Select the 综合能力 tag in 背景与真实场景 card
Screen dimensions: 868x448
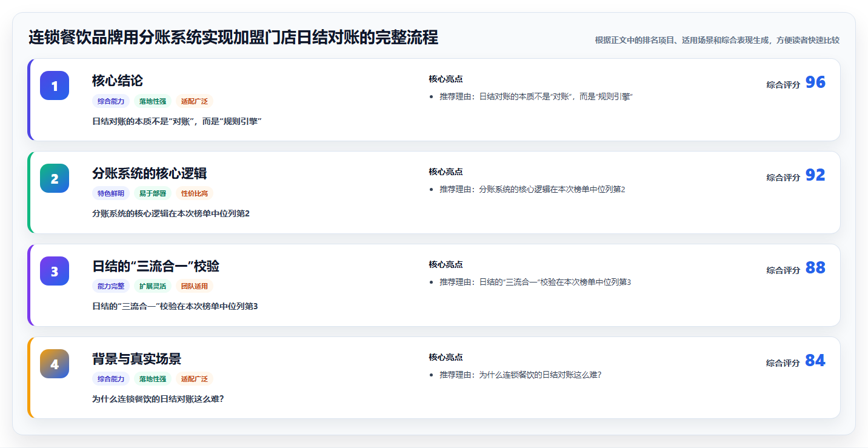click(x=111, y=379)
